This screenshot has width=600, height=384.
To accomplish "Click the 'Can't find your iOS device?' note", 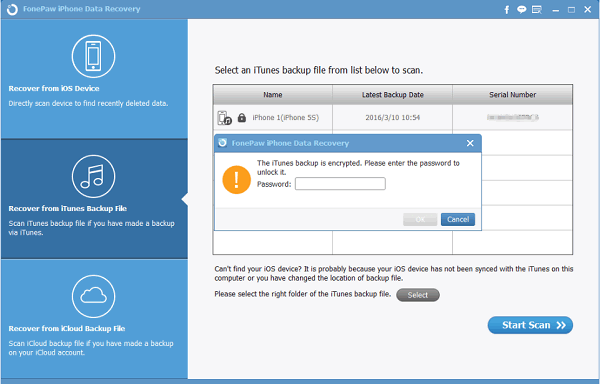I will [x=394, y=273].
